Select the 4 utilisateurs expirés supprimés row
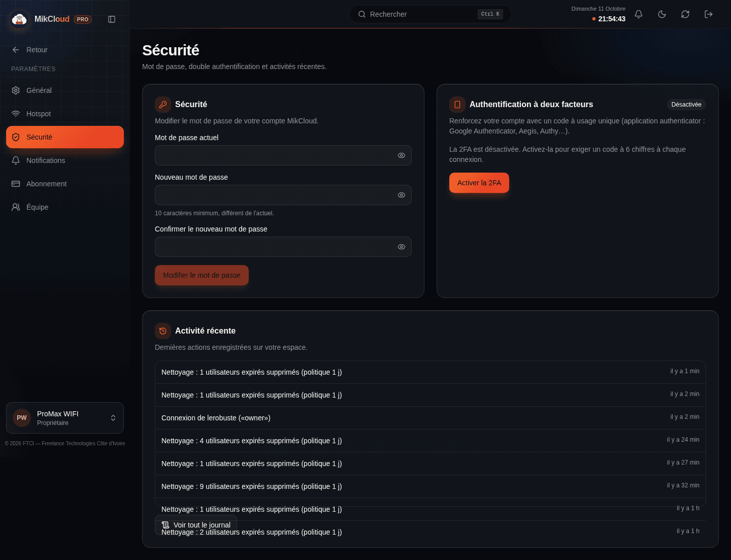 coord(430,441)
